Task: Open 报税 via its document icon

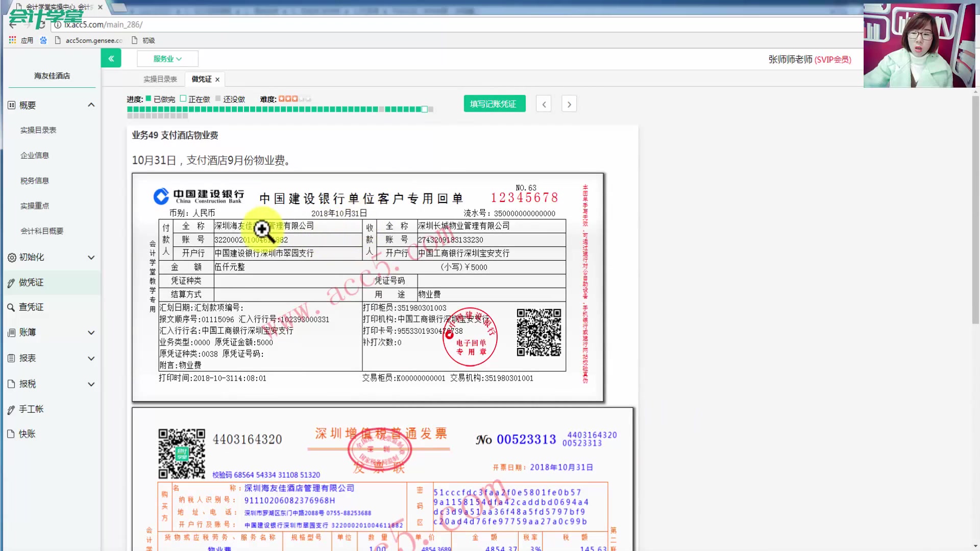Action: tap(11, 384)
